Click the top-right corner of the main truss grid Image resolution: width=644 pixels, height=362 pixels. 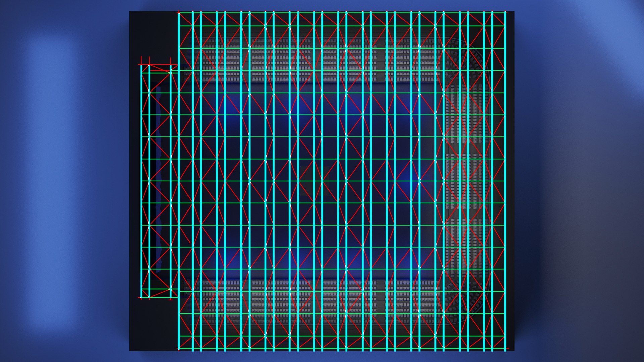click(505, 13)
